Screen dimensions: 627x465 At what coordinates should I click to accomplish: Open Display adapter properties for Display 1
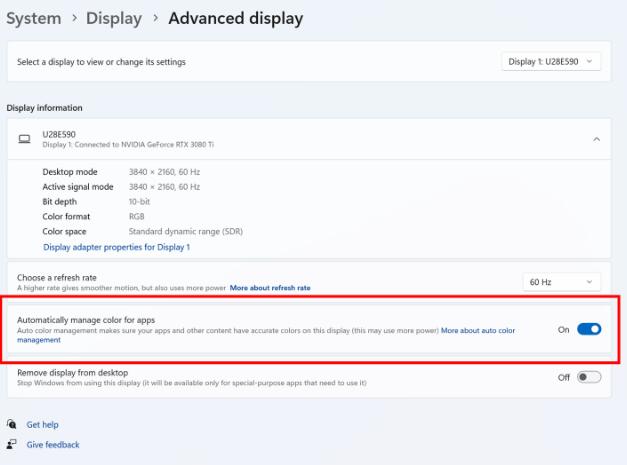[116, 247]
